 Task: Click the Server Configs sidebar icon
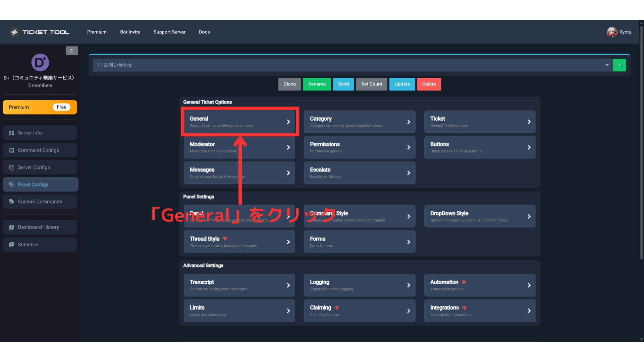[x=11, y=167]
